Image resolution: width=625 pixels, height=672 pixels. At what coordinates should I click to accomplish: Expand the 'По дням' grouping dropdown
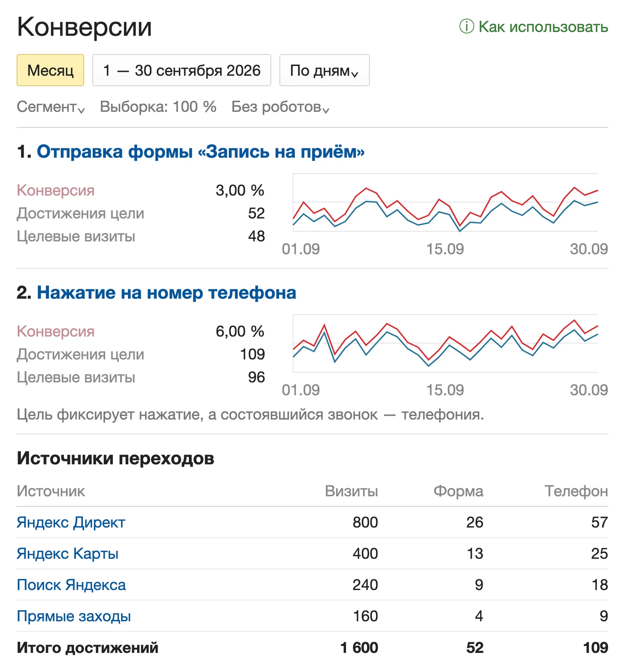click(x=325, y=70)
